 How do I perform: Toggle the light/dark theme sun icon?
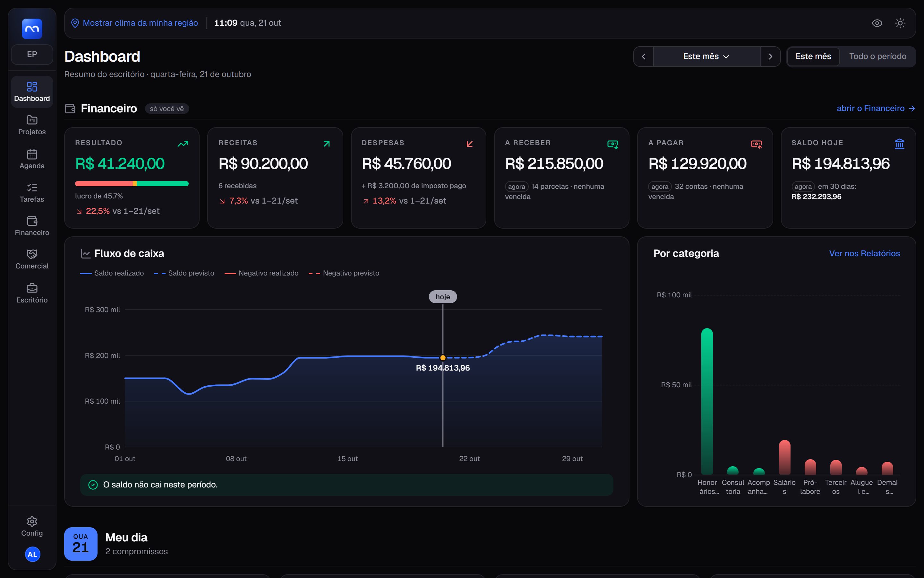pos(900,23)
